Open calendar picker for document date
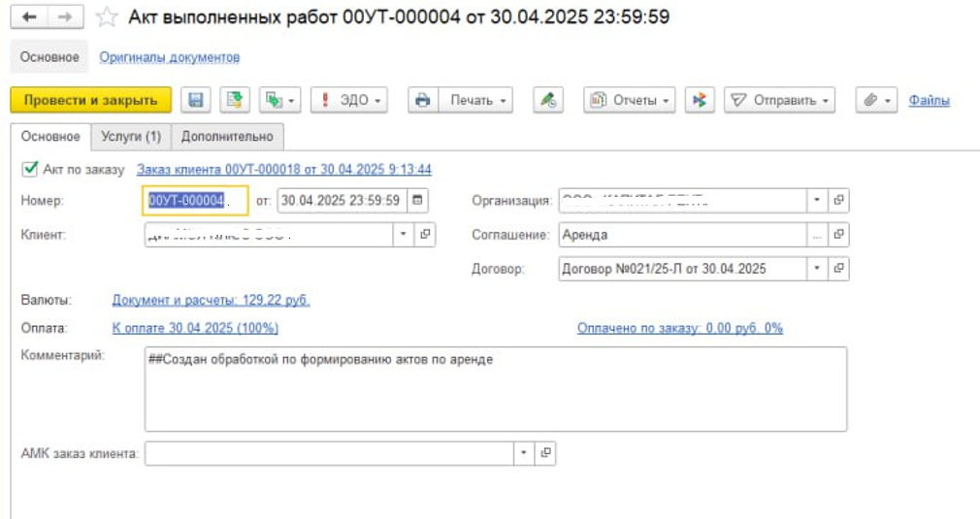 pos(417,201)
